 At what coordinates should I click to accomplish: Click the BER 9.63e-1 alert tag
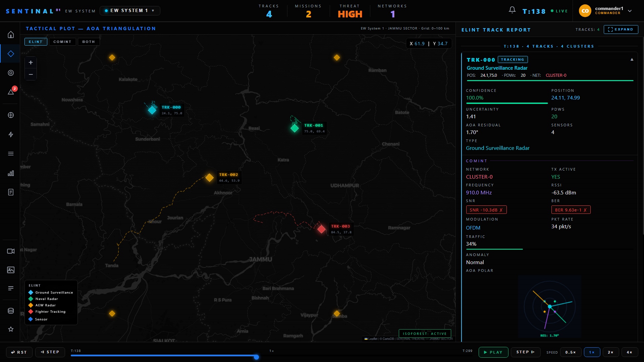(x=571, y=210)
